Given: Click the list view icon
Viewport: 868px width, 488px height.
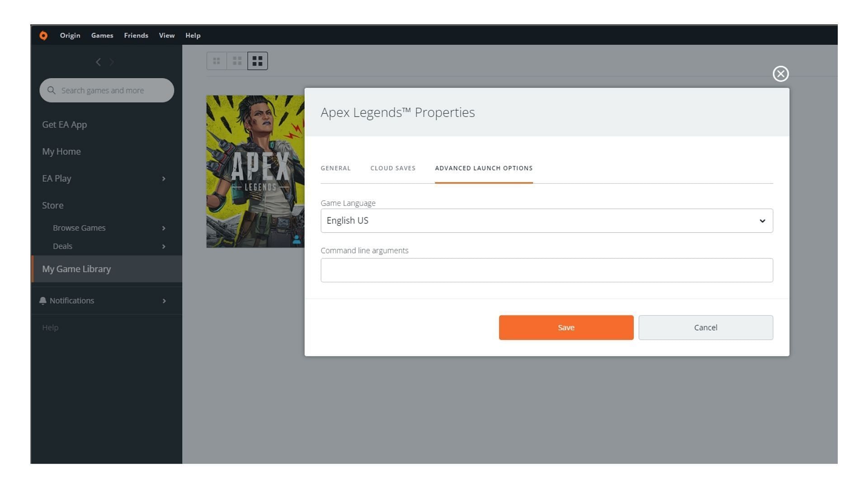Looking at the screenshot, I should [x=217, y=60].
